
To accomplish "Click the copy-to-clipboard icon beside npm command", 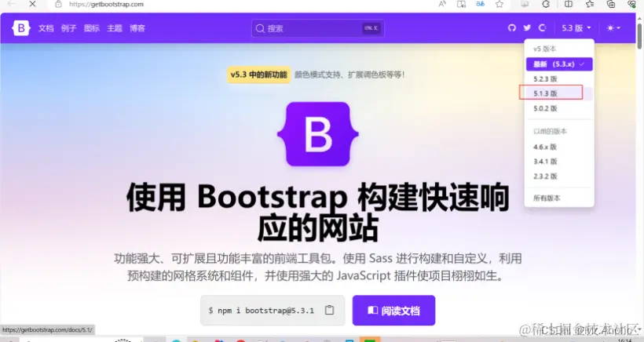I will tap(329, 310).
